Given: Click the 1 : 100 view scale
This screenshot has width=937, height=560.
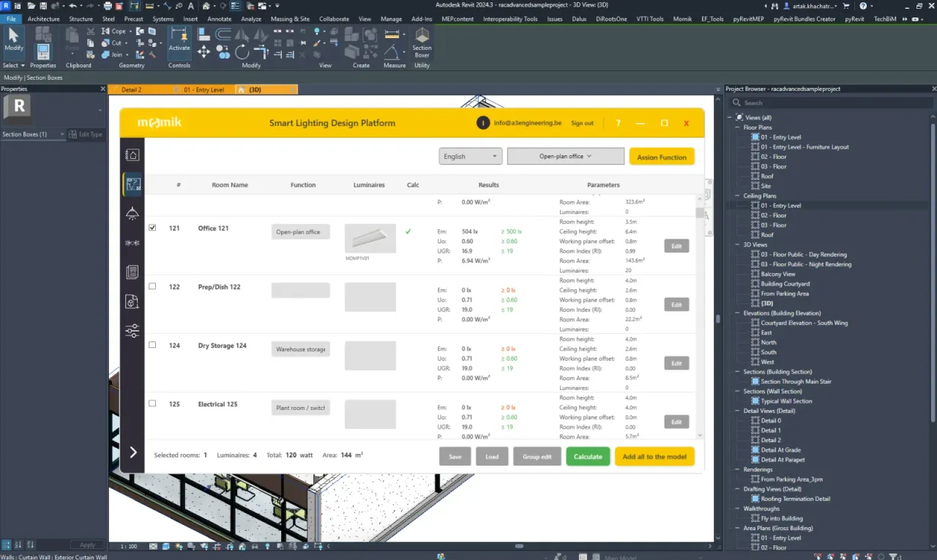Looking at the screenshot, I should [x=129, y=546].
